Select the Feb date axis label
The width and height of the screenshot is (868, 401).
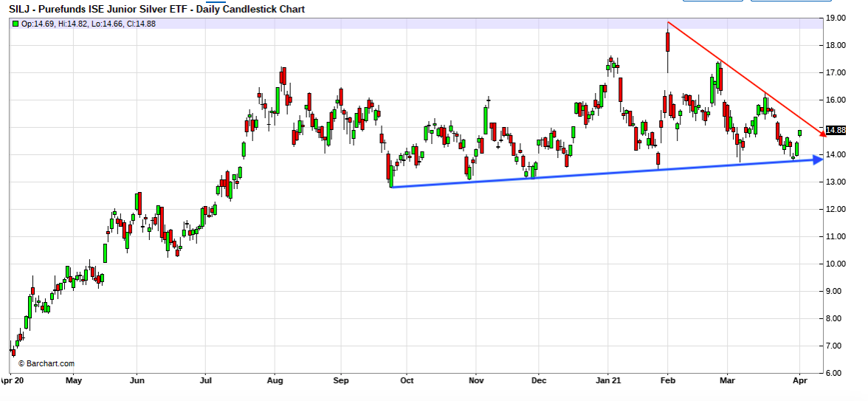667,380
